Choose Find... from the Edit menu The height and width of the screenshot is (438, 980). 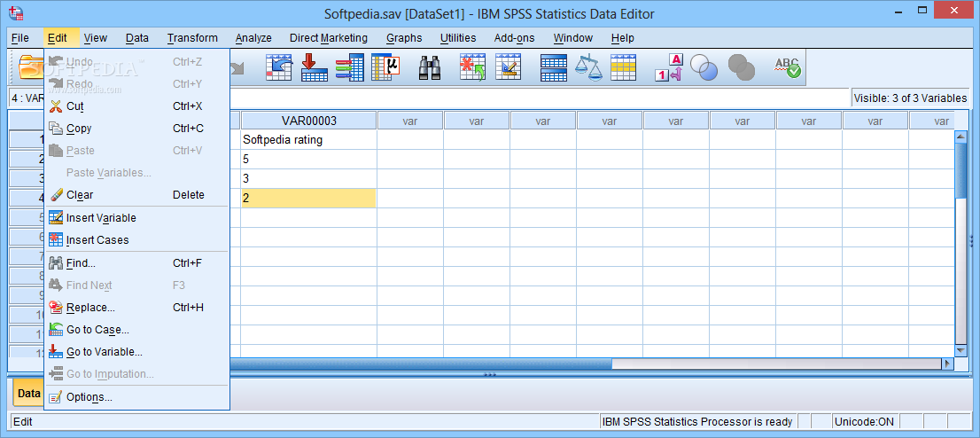coord(136,263)
